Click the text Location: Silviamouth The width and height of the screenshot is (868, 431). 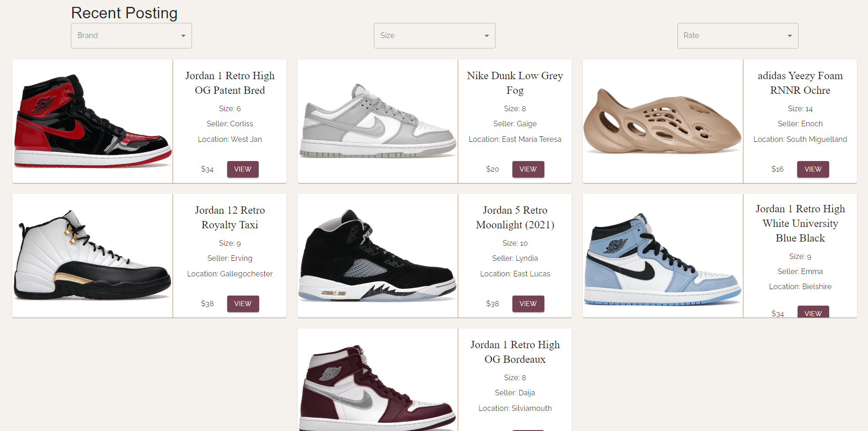coord(515,408)
